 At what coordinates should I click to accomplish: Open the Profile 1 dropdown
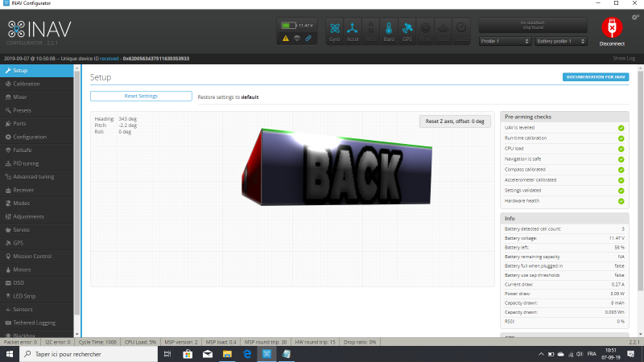[503, 41]
